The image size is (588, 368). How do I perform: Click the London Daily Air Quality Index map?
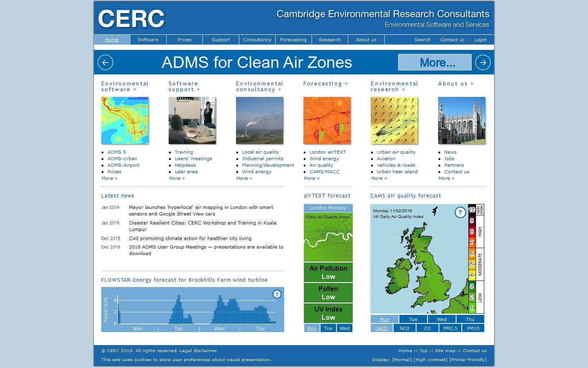[x=327, y=237]
